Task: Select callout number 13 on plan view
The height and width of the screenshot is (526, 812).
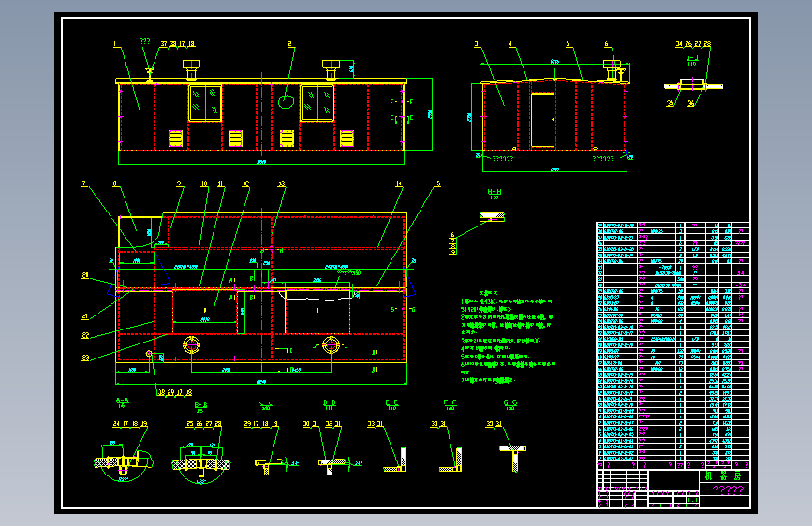Action: pos(282,183)
